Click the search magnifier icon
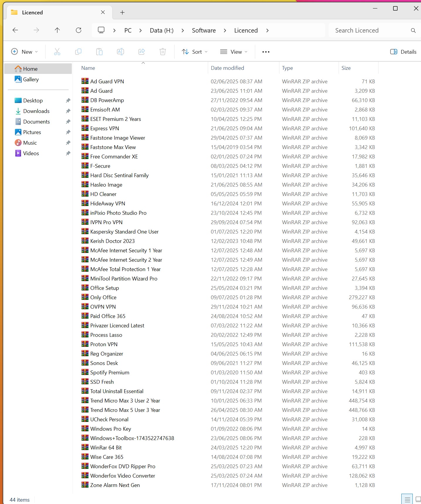The image size is (421, 504). tap(413, 31)
